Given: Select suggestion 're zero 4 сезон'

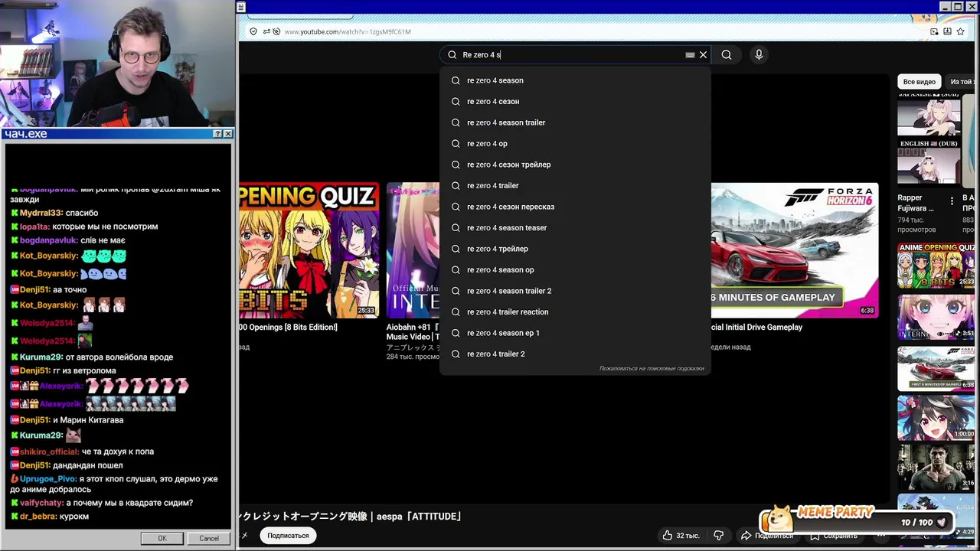Looking at the screenshot, I should tap(575, 101).
